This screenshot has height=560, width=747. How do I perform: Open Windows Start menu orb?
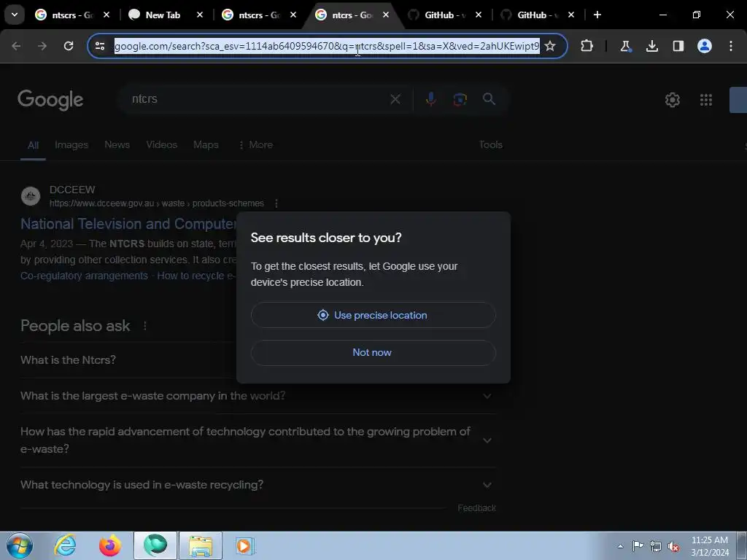[x=20, y=545]
